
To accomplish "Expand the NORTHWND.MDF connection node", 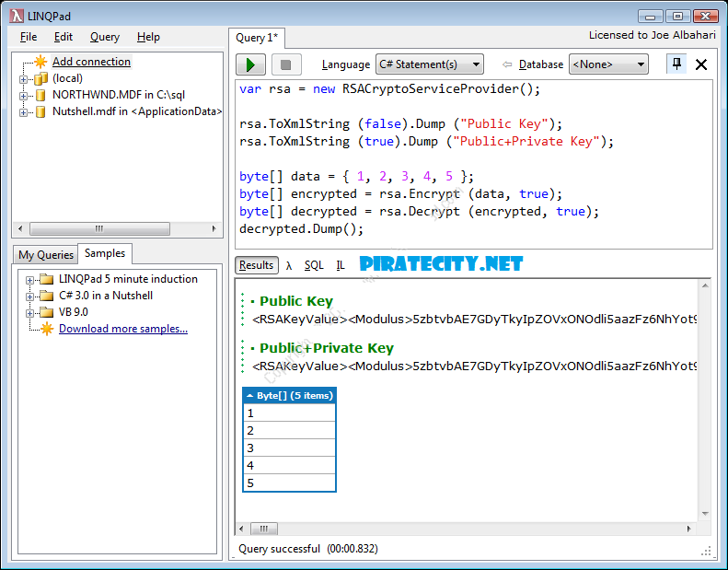I will point(23,96).
